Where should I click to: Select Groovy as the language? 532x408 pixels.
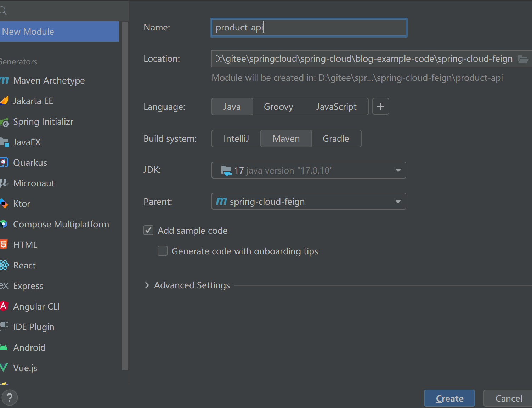pos(278,107)
